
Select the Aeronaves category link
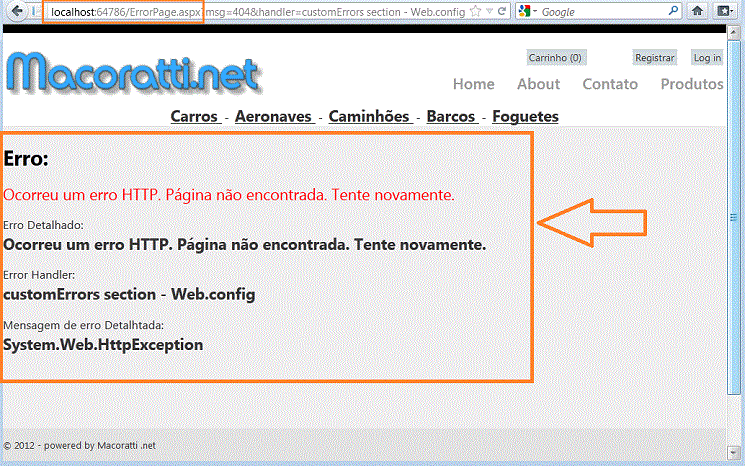pos(272,116)
